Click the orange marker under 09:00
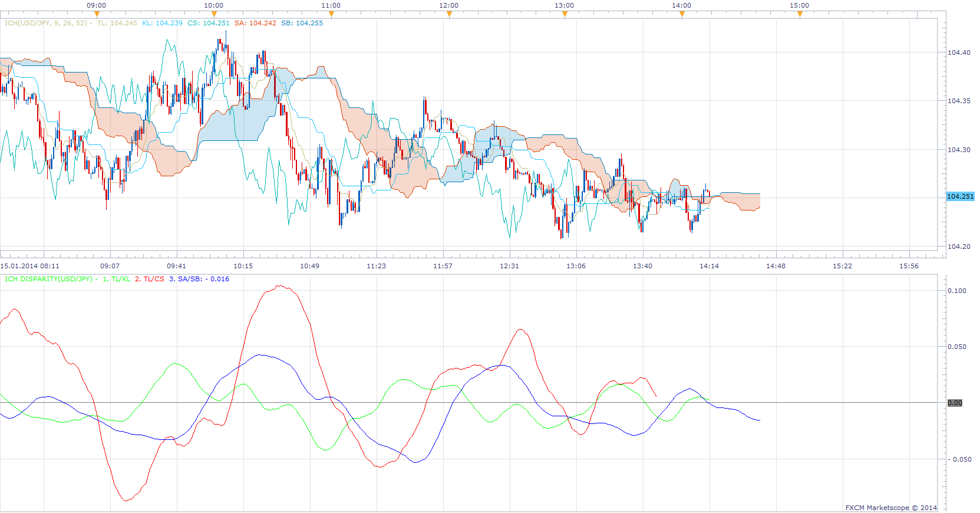Screen dimensions: 980x513 (x=97, y=14)
